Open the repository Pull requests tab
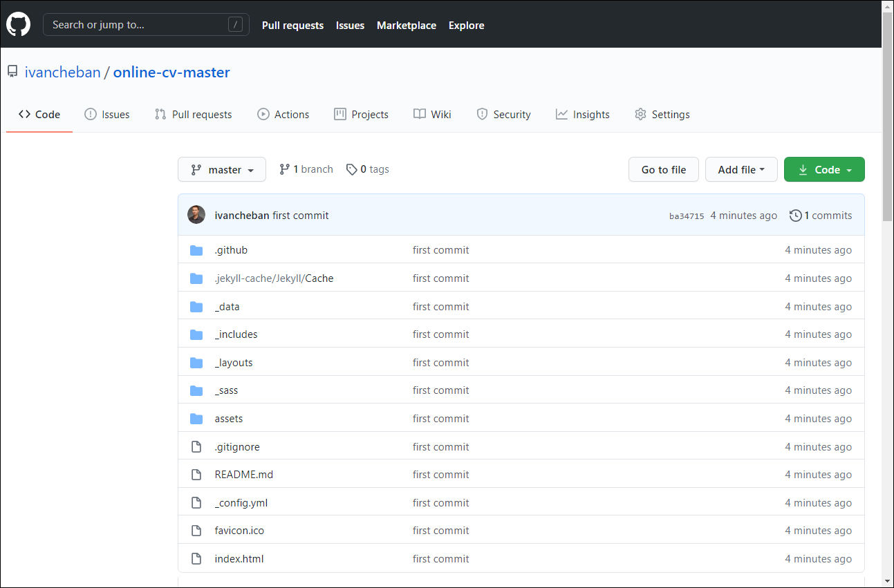This screenshot has height=588, width=894. click(194, 115)
